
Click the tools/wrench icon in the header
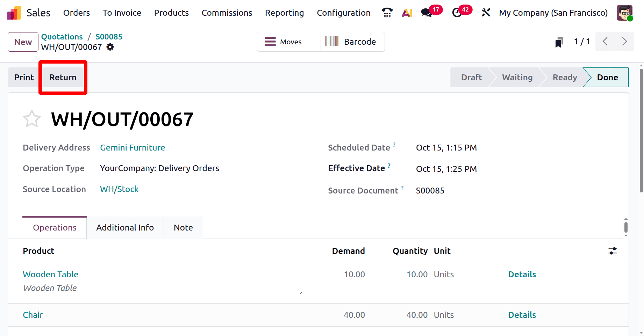[x=486, y=13]
